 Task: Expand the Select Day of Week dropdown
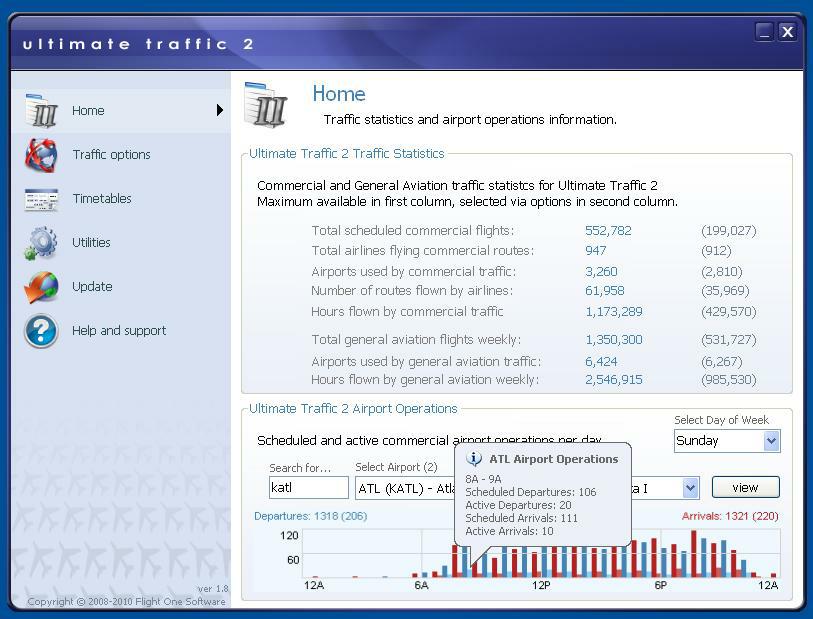[770, 441]
